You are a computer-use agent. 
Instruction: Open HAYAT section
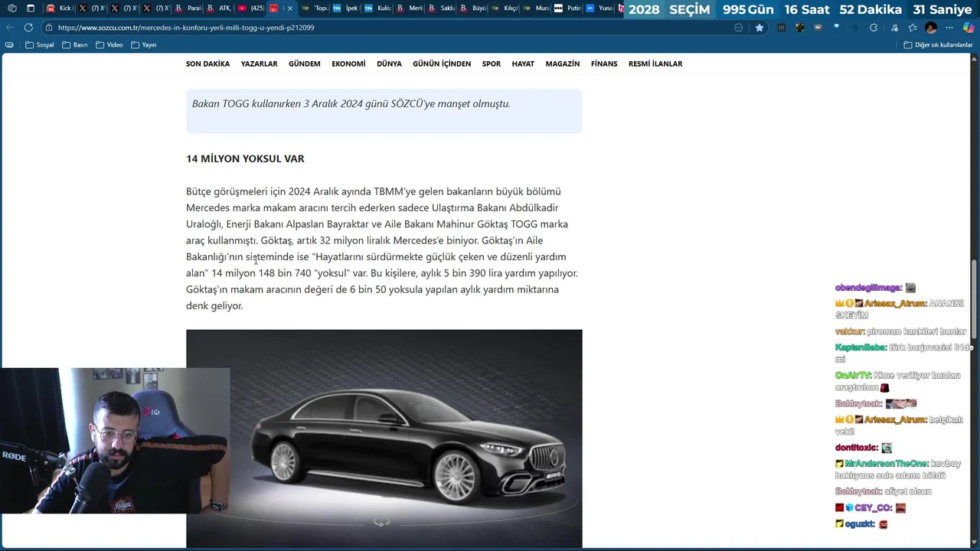coord(523,64)
